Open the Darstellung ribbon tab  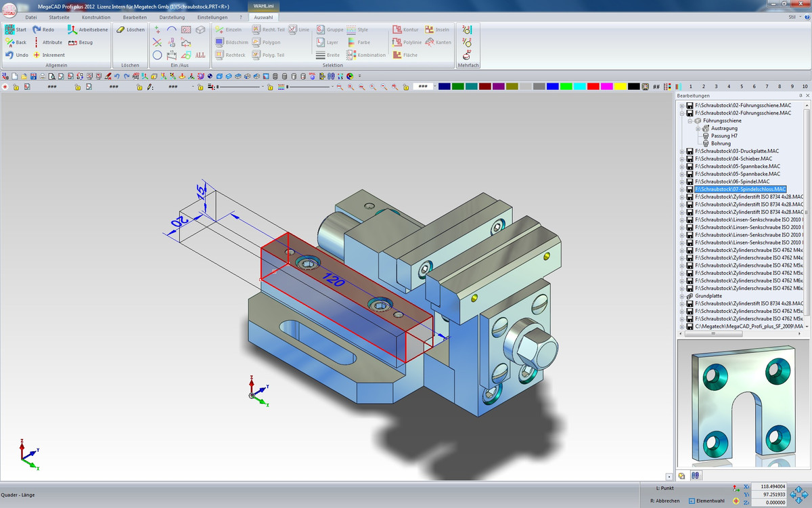point(171,17)
